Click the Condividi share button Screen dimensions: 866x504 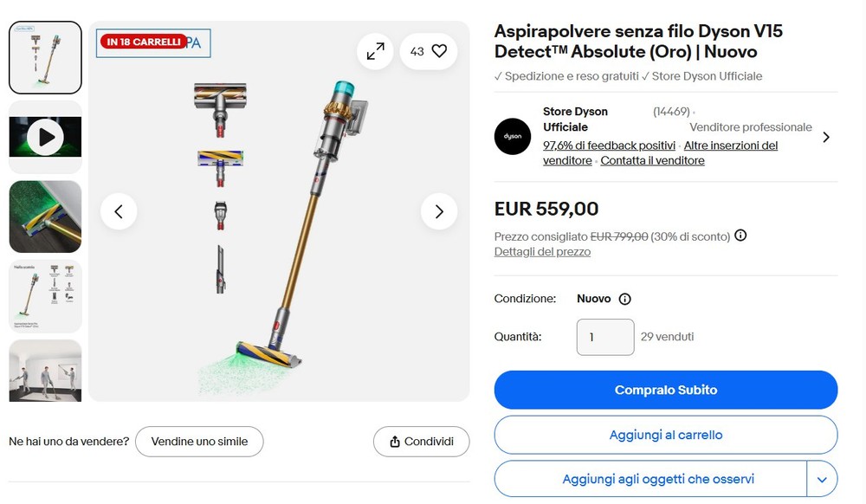point(421,442)
